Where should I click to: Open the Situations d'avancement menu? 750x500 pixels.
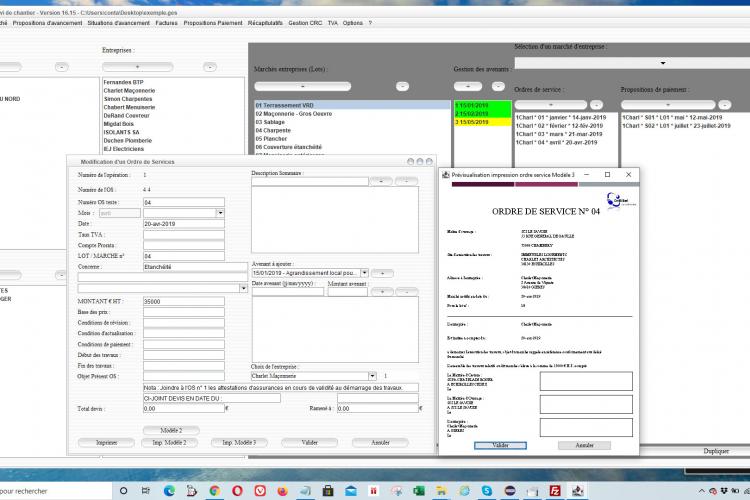coord(119,23)
